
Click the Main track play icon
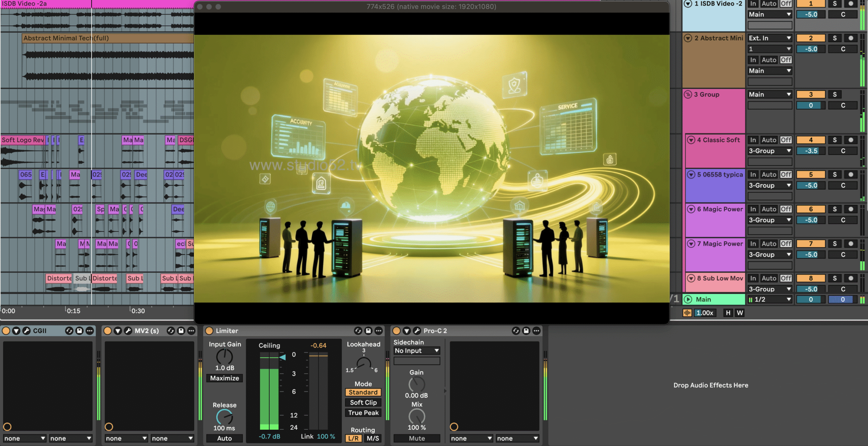[688, 299]
